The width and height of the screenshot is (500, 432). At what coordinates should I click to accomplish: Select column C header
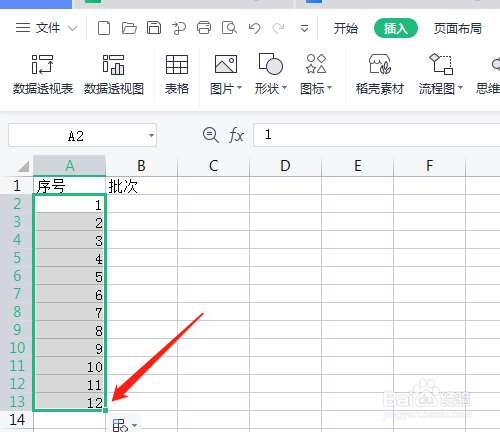point(213,166)
